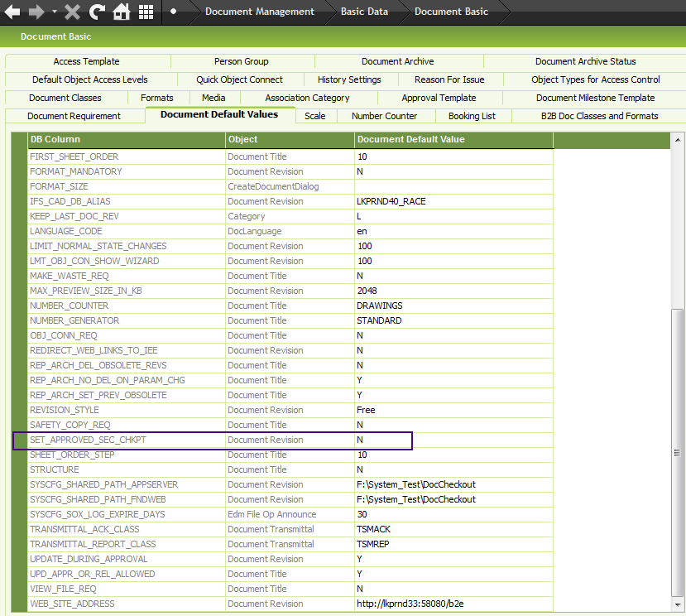This screenshot has width=686, height=616.
Task: Sort by the DB Column header
Action: coord(127,140)
